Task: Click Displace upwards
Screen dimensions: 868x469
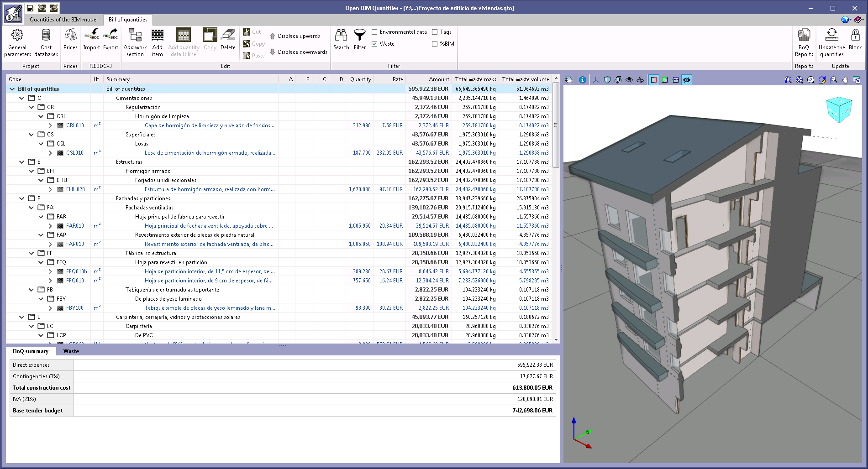Action: click(x=295, y=36)
